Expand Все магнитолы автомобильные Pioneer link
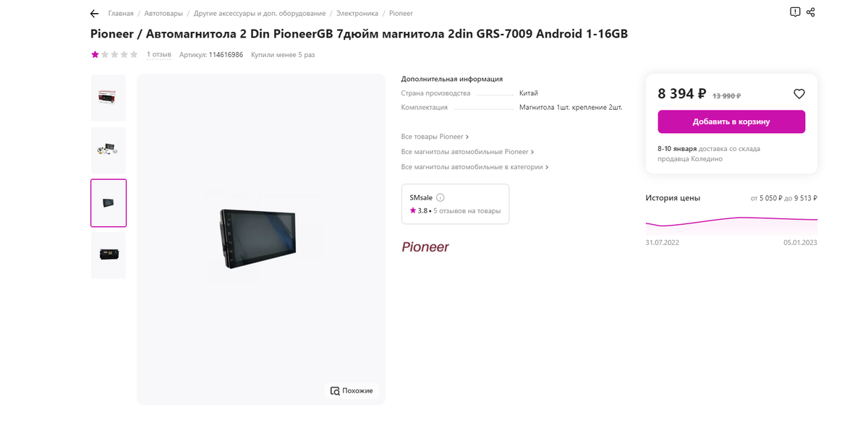The image size is (868, 446). click(x=467, y=152)
